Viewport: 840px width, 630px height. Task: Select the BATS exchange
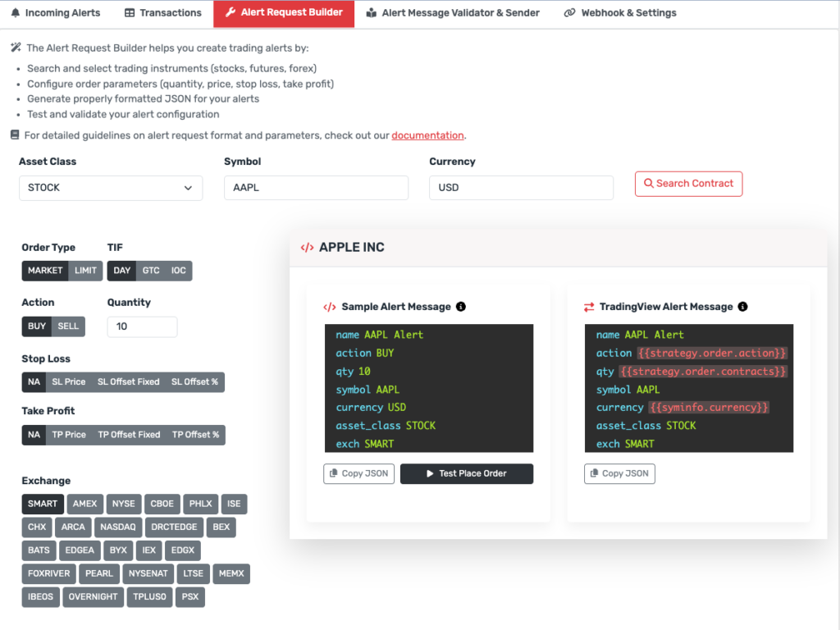click(x=39, y=550)
